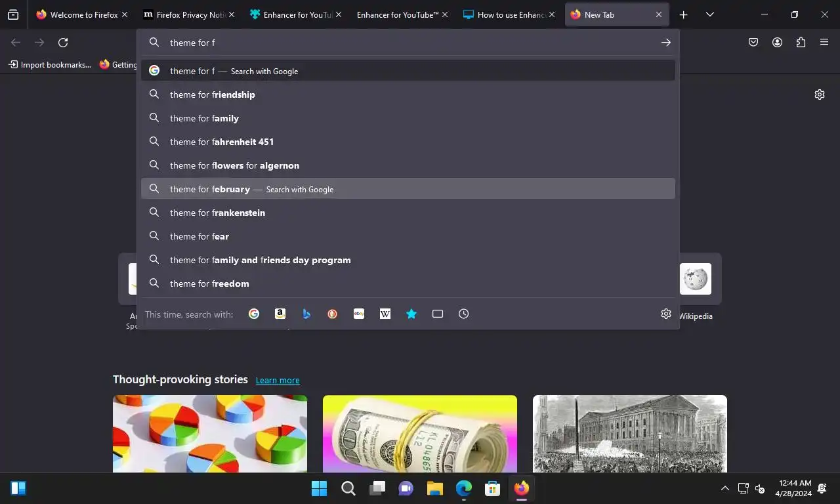Open search settings gear in dropdown
840x504 pixels.
(x=666, y=314)
